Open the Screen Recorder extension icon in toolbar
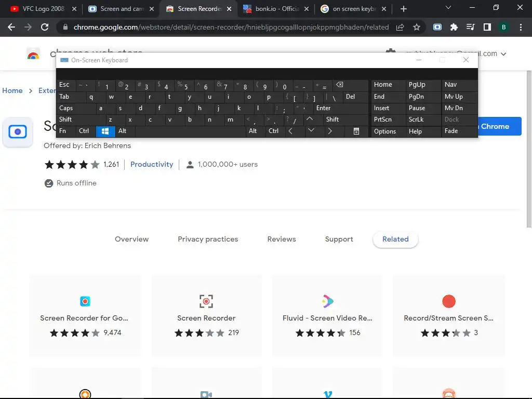The height and width of the screenshot is (399, 532). 437,27
